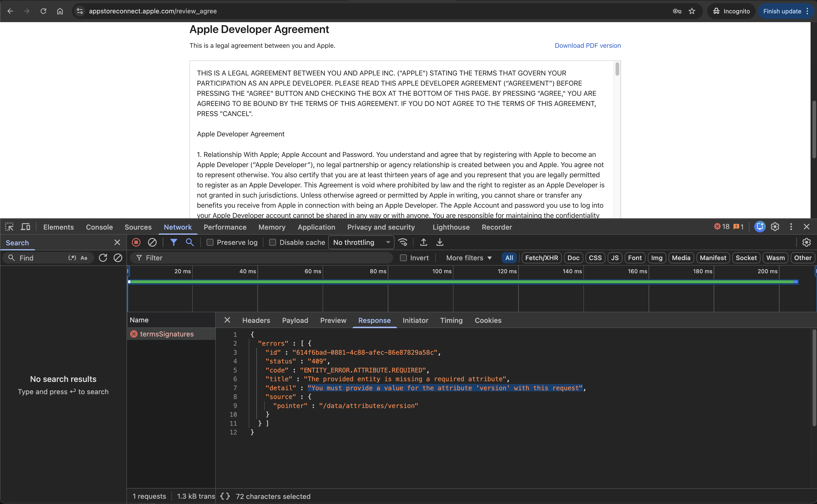Enable the Preserve log checkbox
The height and width of the screenshot is (504, 817).
tap(210, 242)
